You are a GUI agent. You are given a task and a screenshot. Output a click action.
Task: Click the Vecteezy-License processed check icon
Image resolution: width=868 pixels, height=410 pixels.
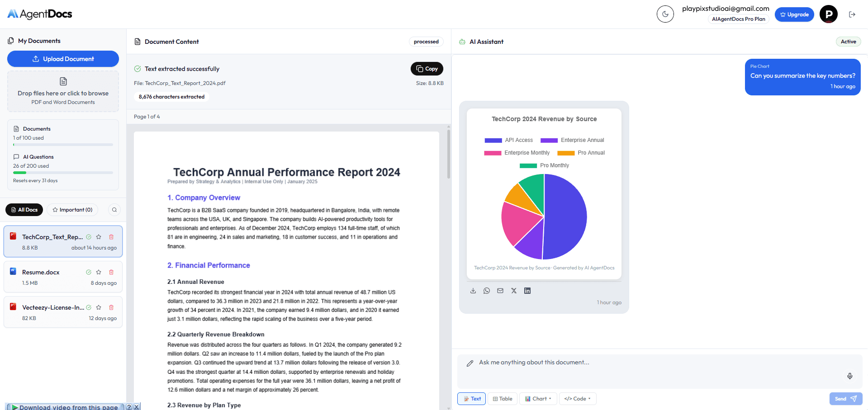coord(89,307)
